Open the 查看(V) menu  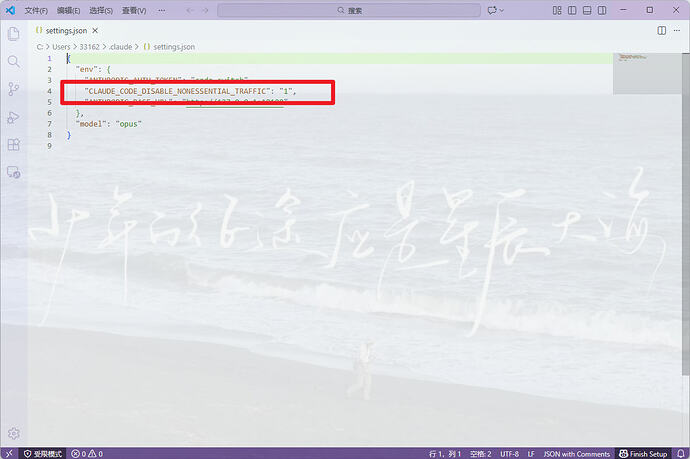tap(134, 10)
